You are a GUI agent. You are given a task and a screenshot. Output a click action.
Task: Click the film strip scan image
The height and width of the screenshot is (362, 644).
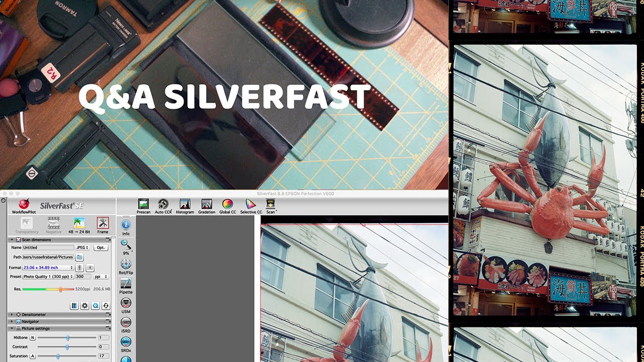(x=545, y=181)
